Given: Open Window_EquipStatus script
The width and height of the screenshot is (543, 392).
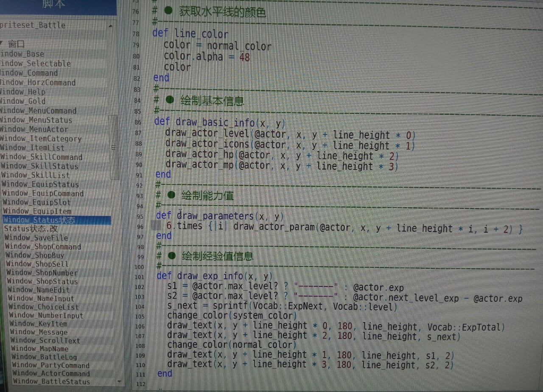Looking at the screenshot, I should [x=40, y=184].
